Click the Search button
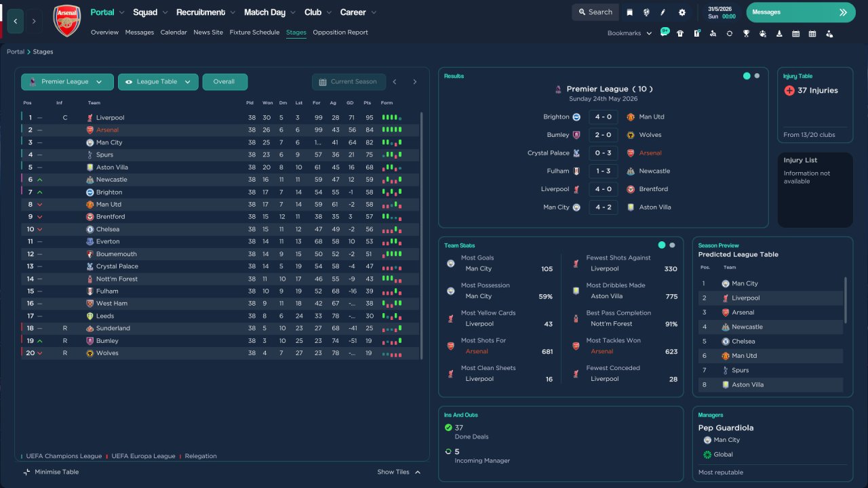868x488 pixels. coord(595,12)
